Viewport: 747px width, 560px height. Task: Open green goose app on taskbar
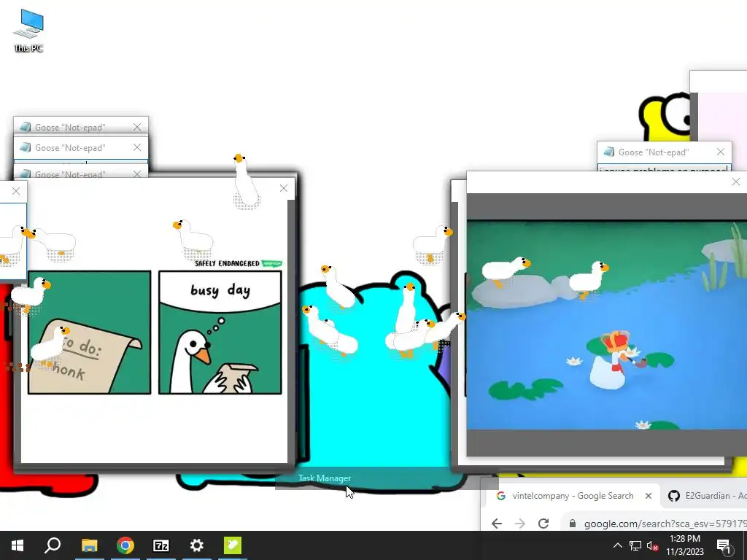pyautogui.click(x=233, y=545)
